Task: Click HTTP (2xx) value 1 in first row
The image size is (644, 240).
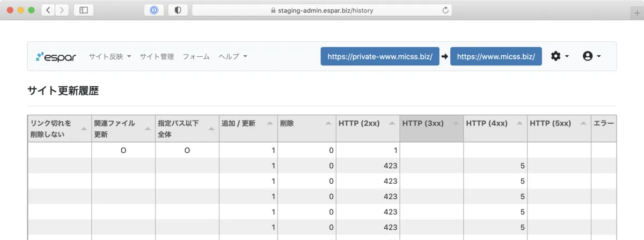Action: point(395,151)
